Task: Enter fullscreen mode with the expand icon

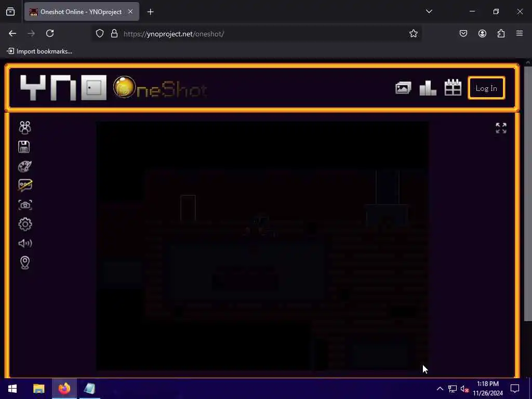Action: [x=501, y=128]
